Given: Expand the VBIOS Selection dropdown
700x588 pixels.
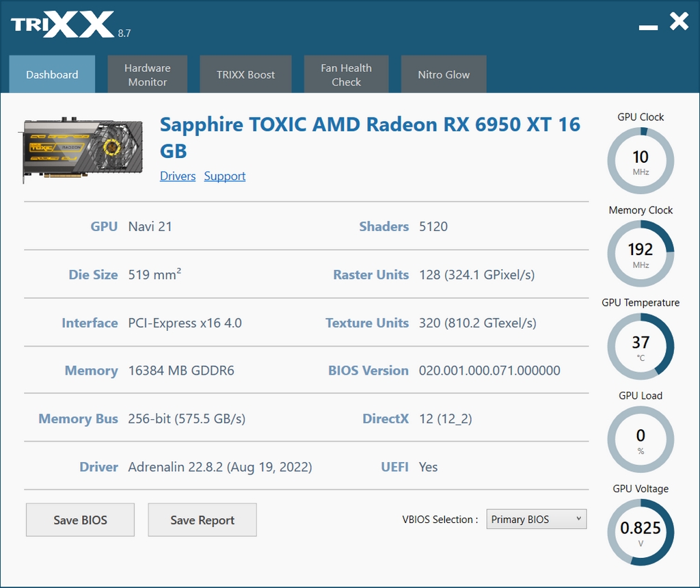Looking at the screenshot, I should click(x=536, y=519).
